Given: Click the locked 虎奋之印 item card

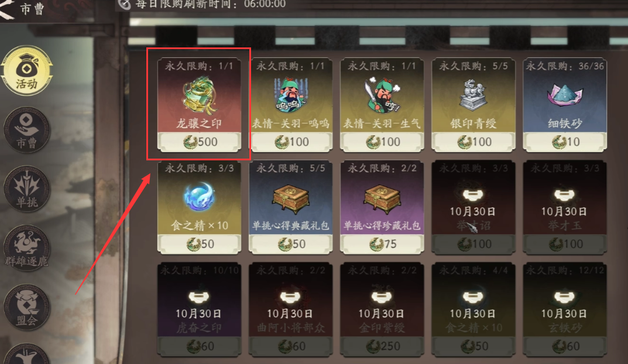Looking at the screenshot, I should [199, 310].
